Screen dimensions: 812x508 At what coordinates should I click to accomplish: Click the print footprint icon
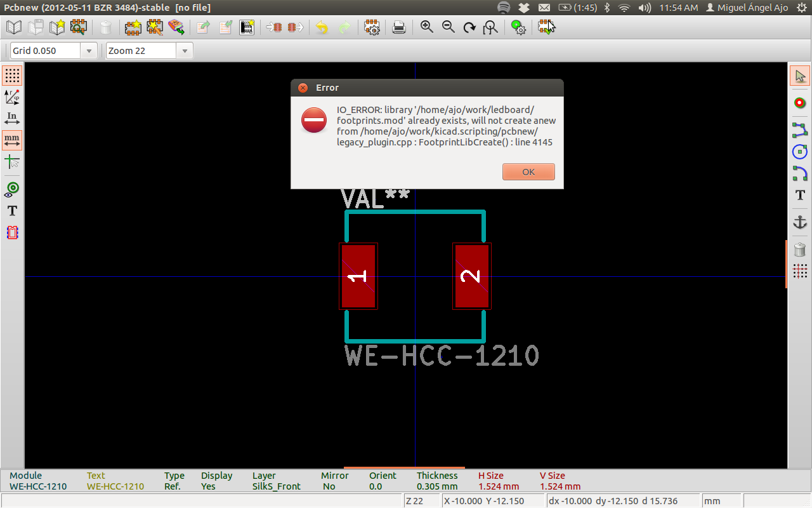(x=398, y=27)
